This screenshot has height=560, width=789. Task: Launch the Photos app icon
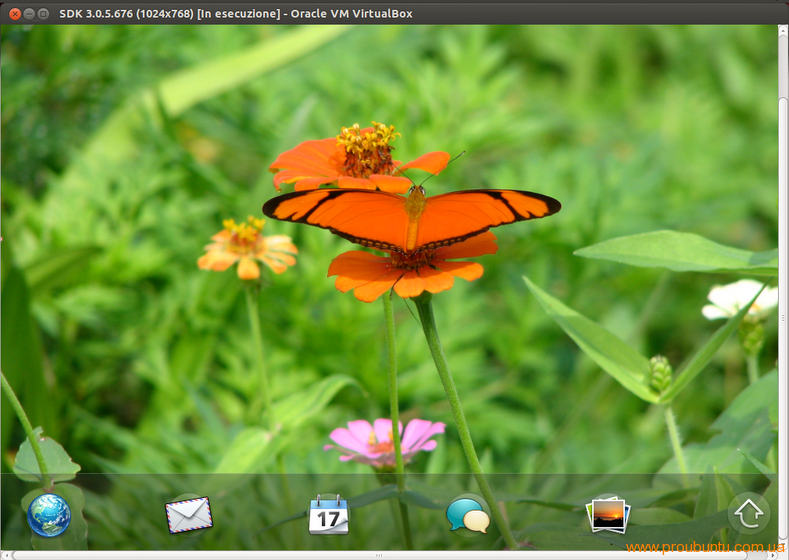pos(607,515)
